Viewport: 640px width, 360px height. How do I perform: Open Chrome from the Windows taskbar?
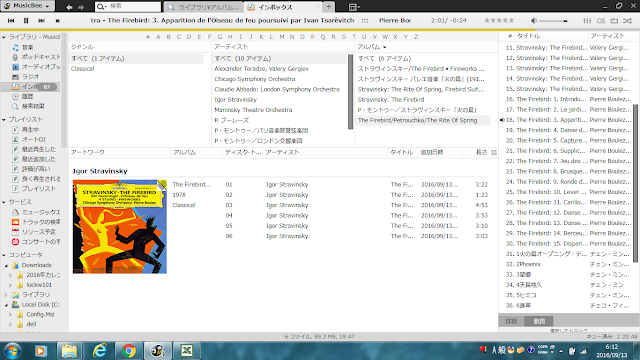click(x=129, y=351)
